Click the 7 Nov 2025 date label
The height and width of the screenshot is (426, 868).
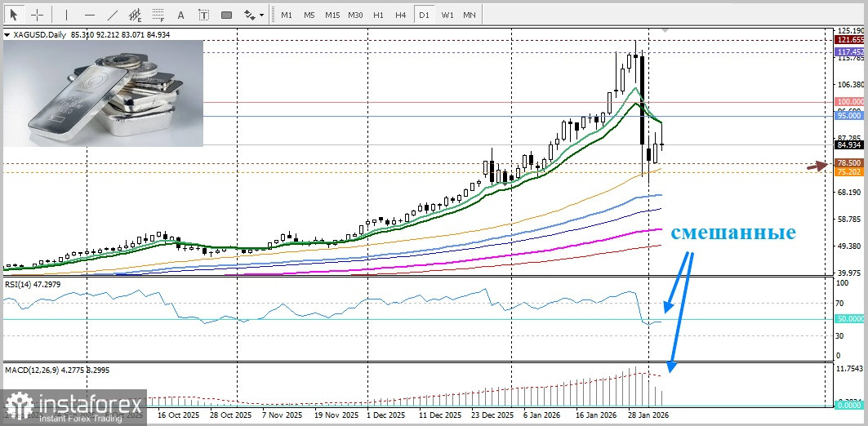click(x=283, y=415)
